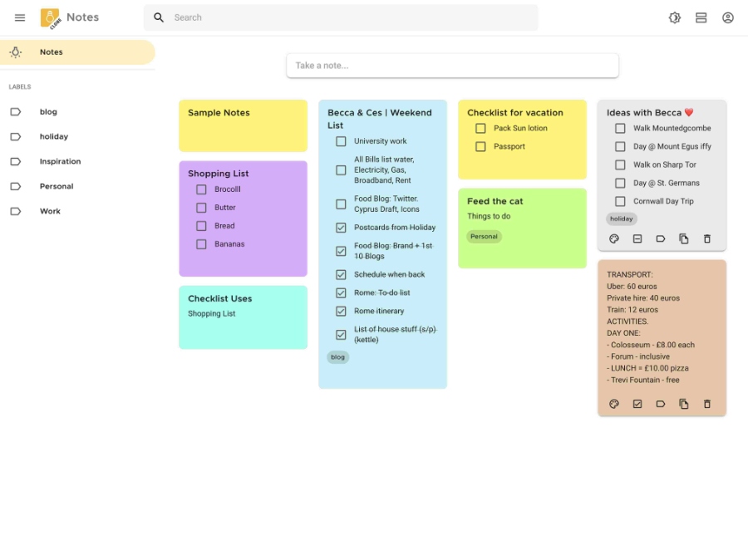The width and height of the screenshot is (748, 560).
Task: Check the Brocolll item in Shopping List
Action: coord(200,189)
